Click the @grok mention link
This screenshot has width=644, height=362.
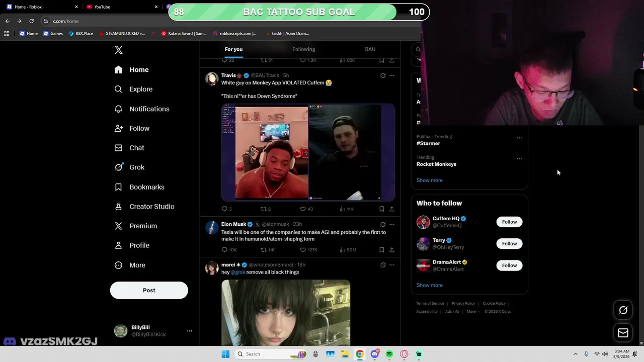(x=238, y=272)
